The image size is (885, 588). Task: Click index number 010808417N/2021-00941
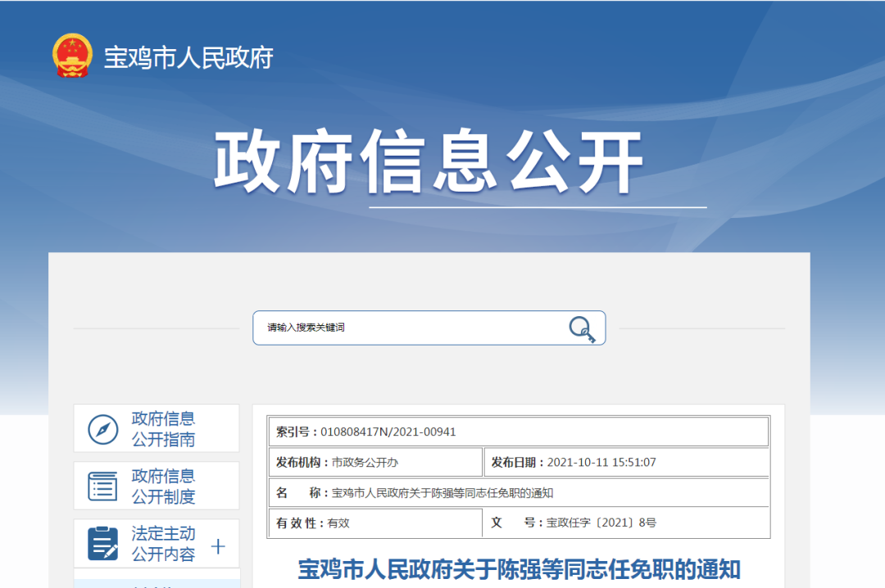click(x=388, y=432)
